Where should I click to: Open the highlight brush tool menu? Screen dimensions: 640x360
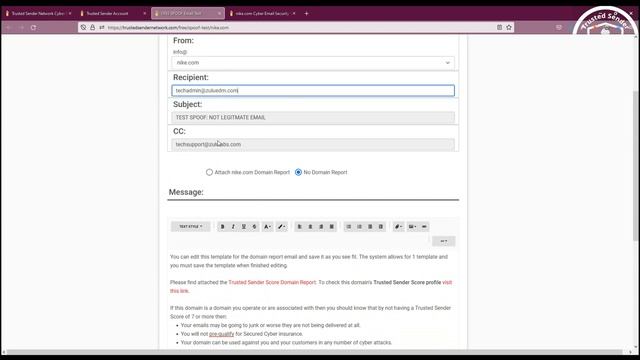pos(282,227)
